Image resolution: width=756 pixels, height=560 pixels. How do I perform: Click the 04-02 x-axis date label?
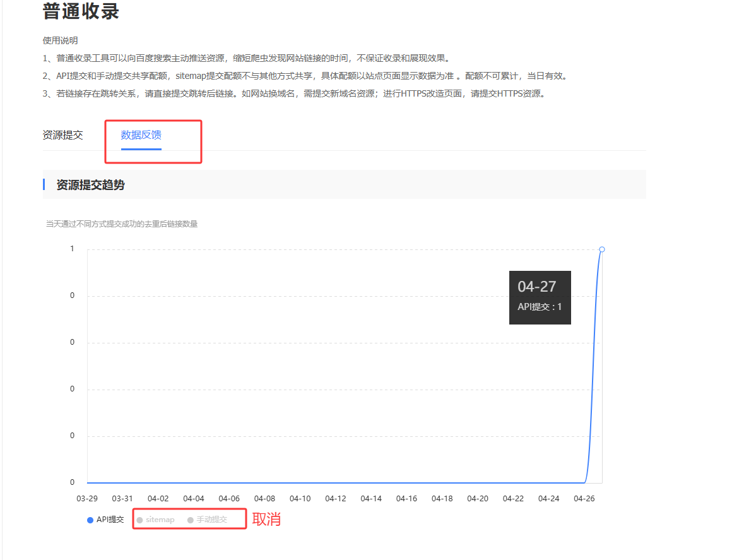pos(158,498)
